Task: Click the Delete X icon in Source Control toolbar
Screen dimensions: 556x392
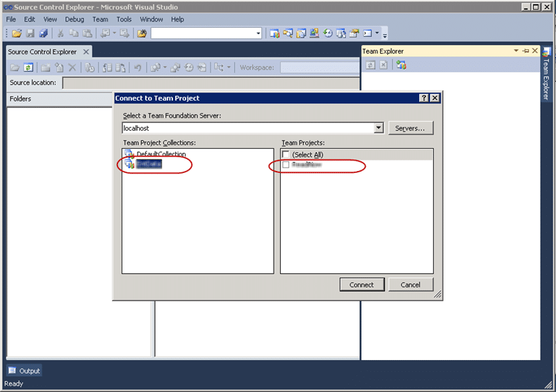Action: [x=72, y=67]
